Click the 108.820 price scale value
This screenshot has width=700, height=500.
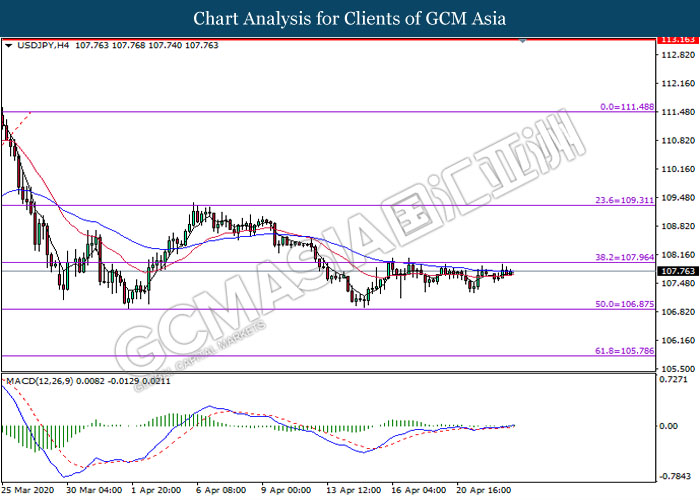pos(678,226)
